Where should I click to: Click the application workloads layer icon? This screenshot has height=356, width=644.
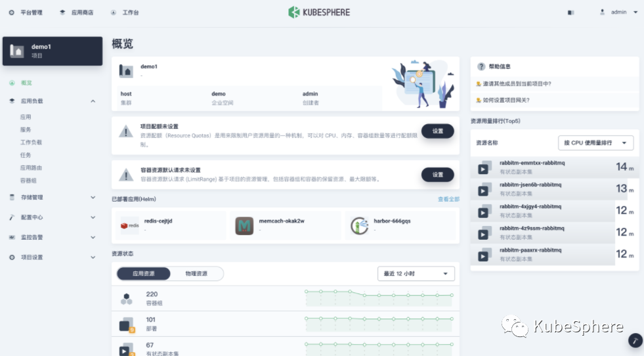point(12,101)
